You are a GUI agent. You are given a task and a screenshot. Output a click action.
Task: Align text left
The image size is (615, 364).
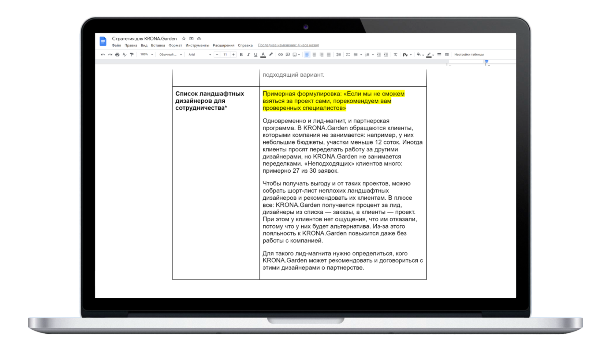pyautogui.click(x=307, y=55)
